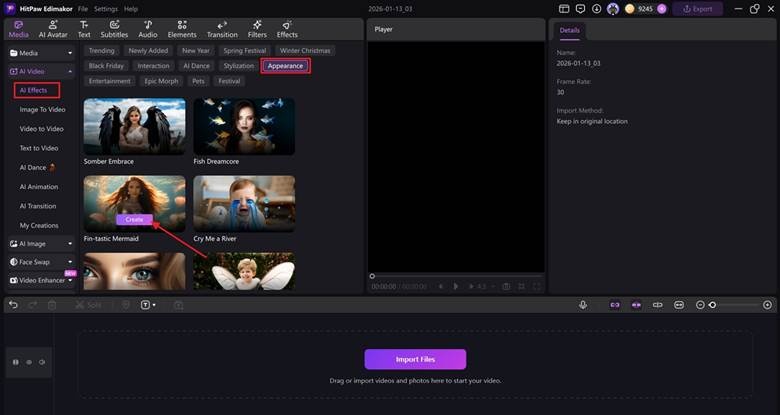The image size is (780, 415).
Task: Select the AI Avatar tool
Action: (x=52, y=28)
